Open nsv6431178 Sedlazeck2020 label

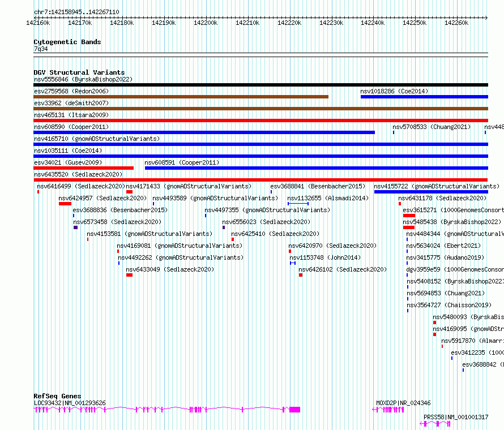click(442, 198)
